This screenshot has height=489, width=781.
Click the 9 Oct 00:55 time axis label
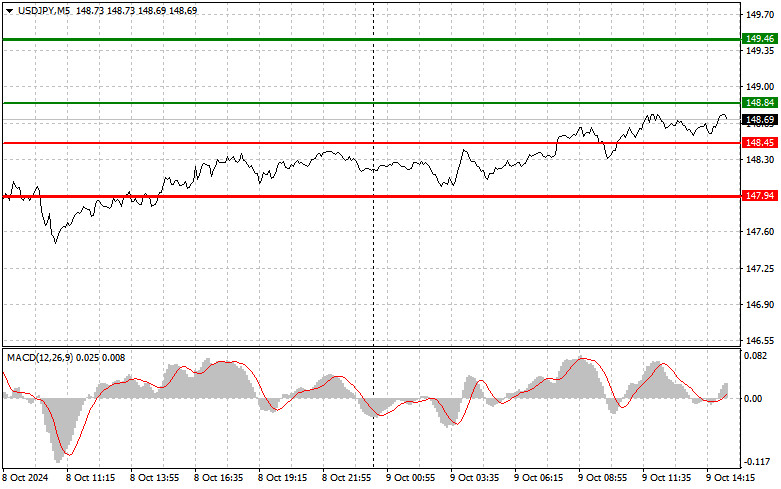click(x=411, y=478)
